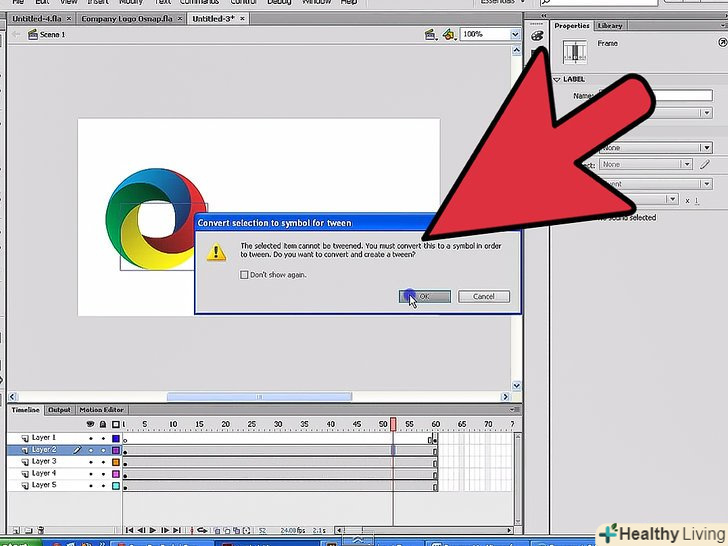Screen dimensions: 728x546
Task: Go to first frame button
Action: (130, 530)
